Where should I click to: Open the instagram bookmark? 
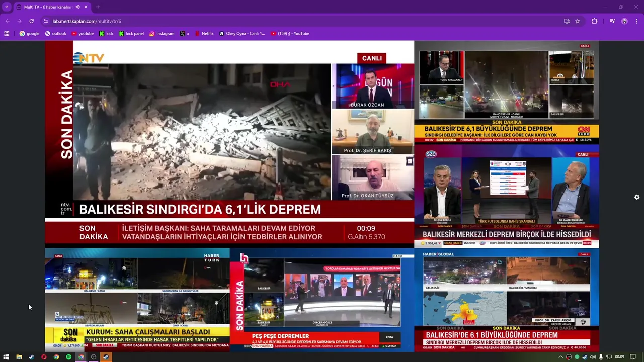[x=162, y=34]
